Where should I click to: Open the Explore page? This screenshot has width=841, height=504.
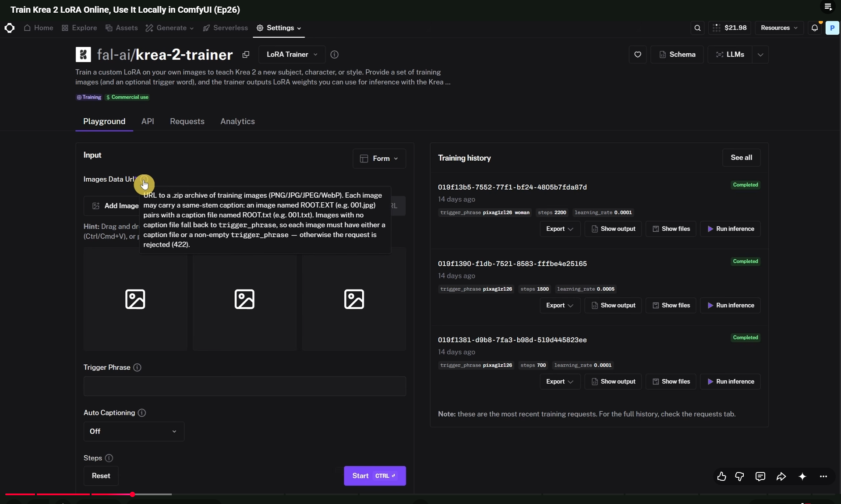pyautogui.click(x=79, y=28)
